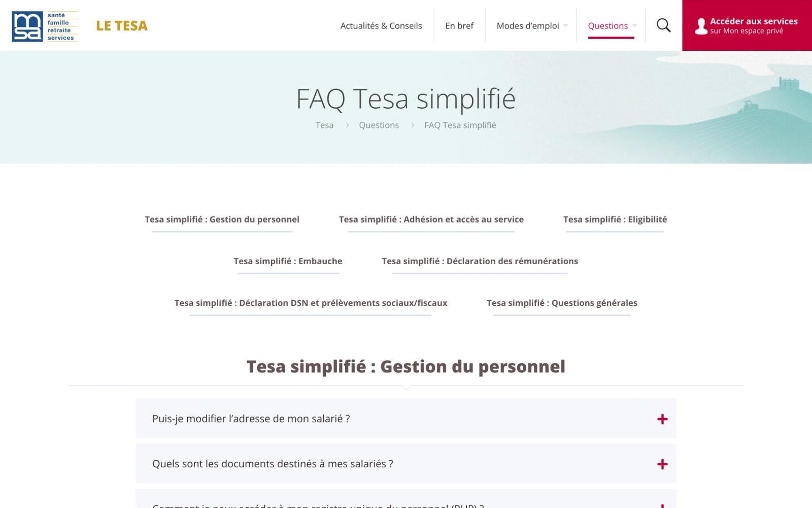Select Modes d'emploi menu label

(x=528, y=26)
